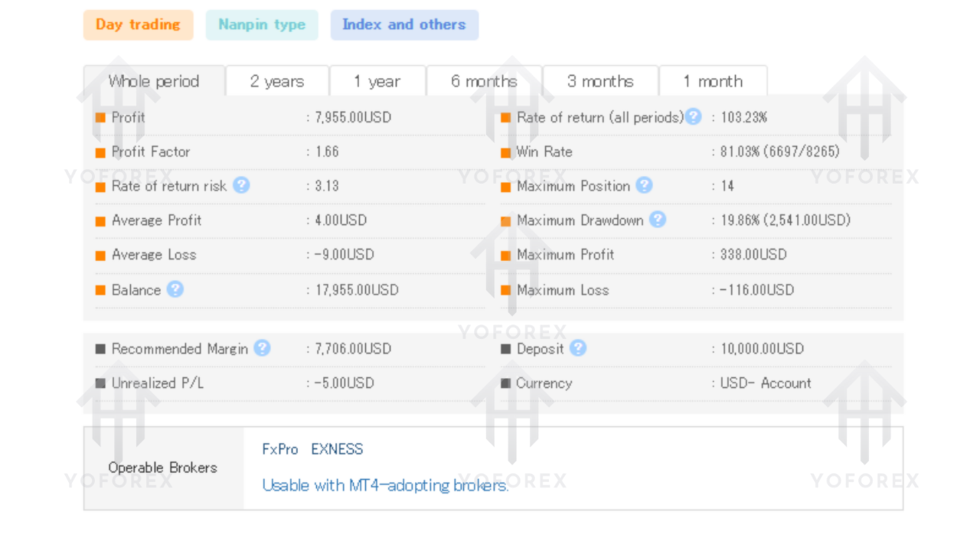Click the Nanpin type tag
Image resolution: width=980 pixels, height=551 pixels.
click(262, 24)
